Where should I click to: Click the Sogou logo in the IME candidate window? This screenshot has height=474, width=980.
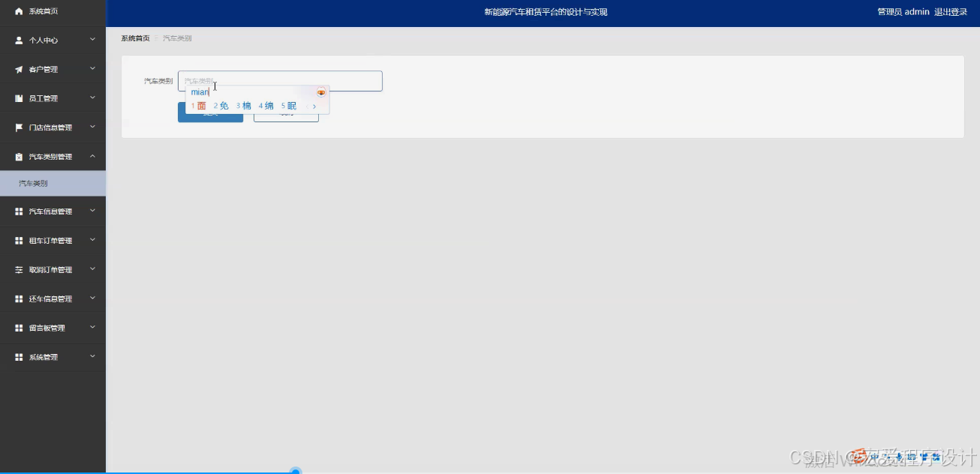[321, 92]
